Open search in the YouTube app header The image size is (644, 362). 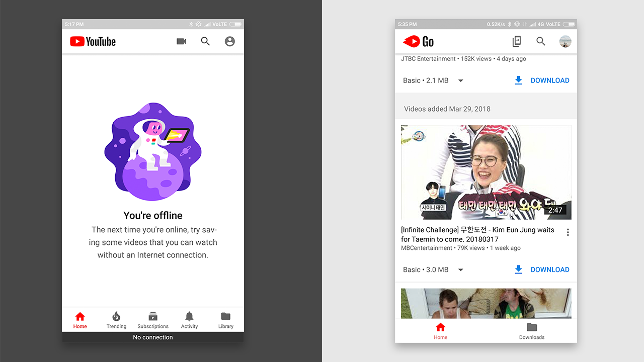pyautogui.click(x=205, y=41)
